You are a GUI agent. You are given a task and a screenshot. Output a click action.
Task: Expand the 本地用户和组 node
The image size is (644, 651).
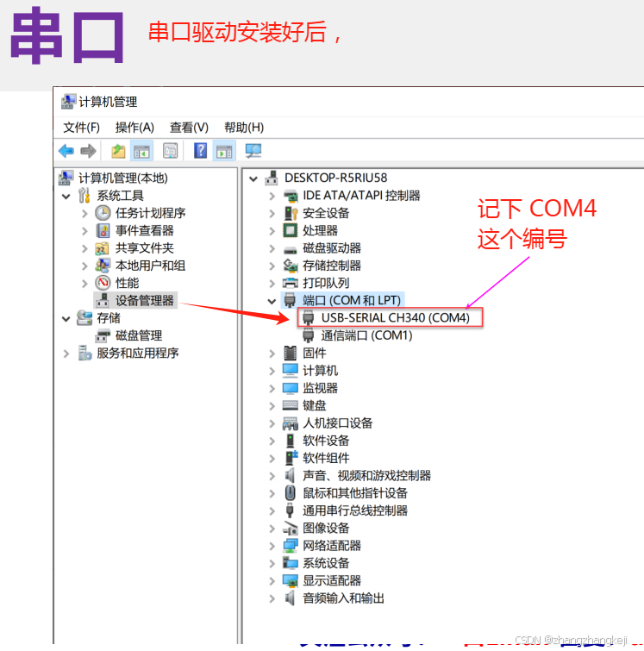click(x=84, y=266)
